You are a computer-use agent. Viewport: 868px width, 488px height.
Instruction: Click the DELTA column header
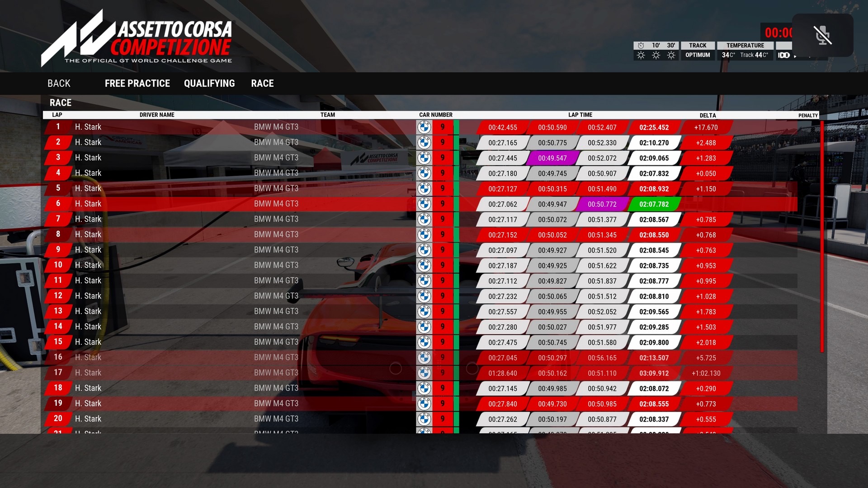coord(708,115)
